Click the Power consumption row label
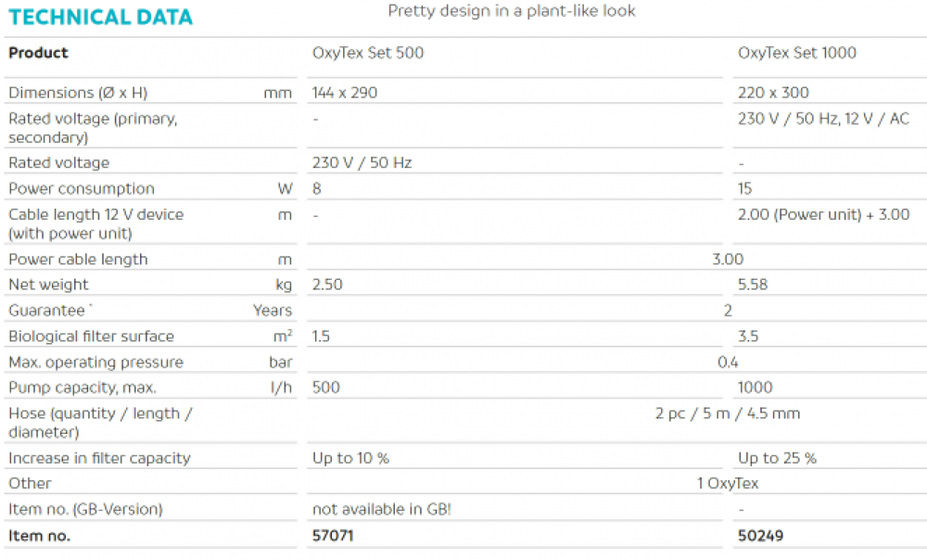This screenshot has width=927, height=560. 82,188
